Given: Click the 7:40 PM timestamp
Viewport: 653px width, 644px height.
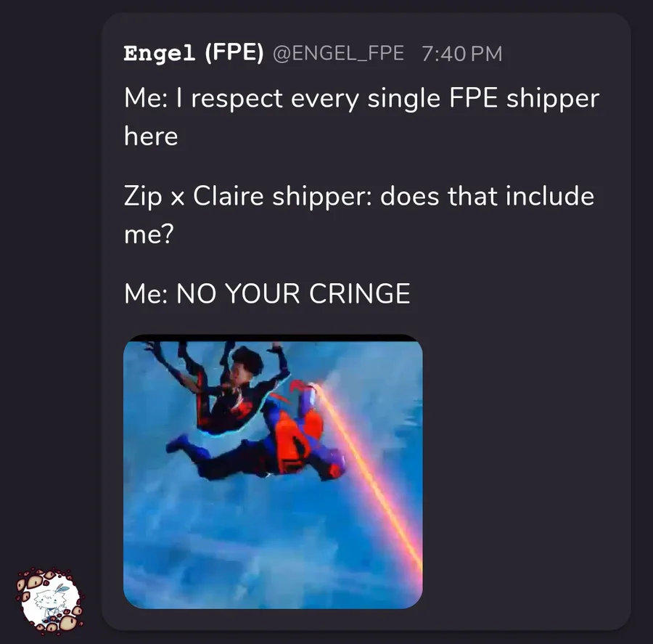Looking at the screenshot, I should [462, 54].
